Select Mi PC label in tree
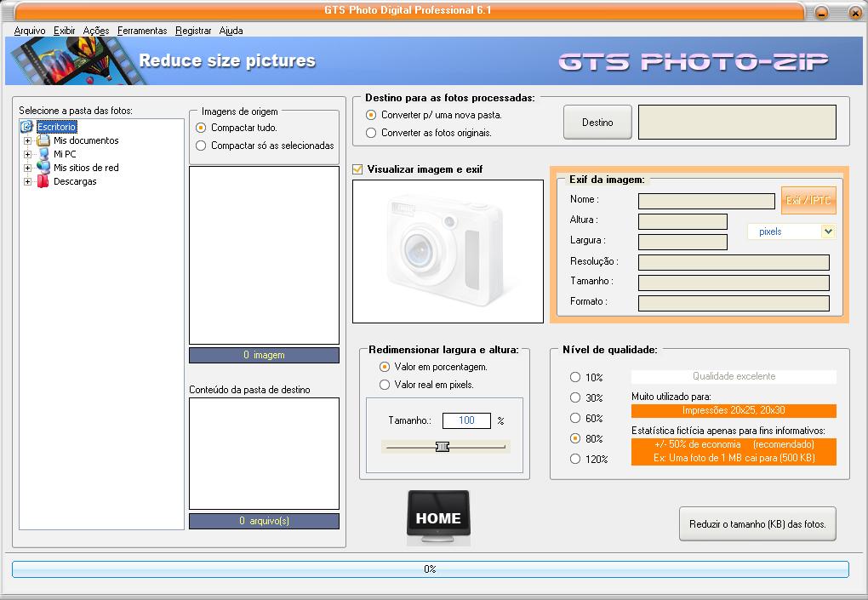 [x=65, y=154]
